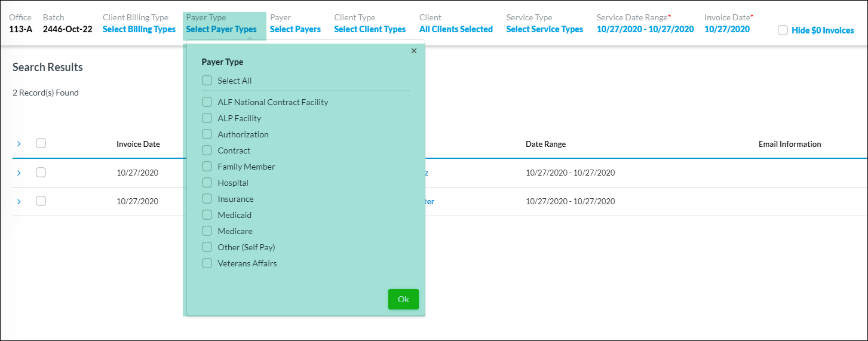The width and height of the screenshot is (868, 341).
Task: Toggle the Hide $0 Invoices checkbox
Action: coord(783,30)
